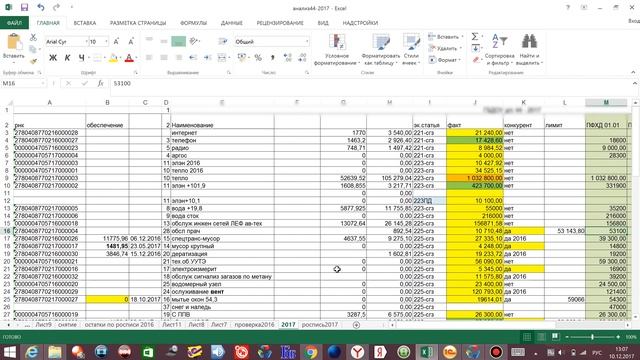Select row 16 header

click(7, 231)
